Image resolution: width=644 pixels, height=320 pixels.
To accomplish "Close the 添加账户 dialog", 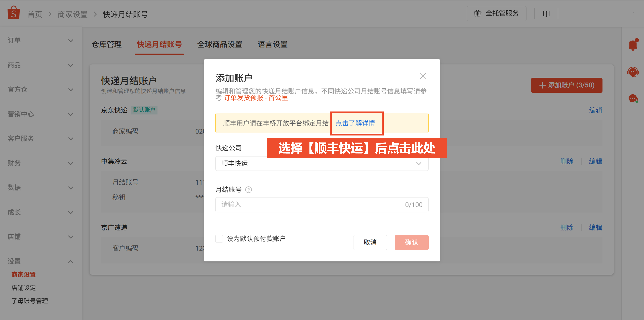I will (423, 76).
